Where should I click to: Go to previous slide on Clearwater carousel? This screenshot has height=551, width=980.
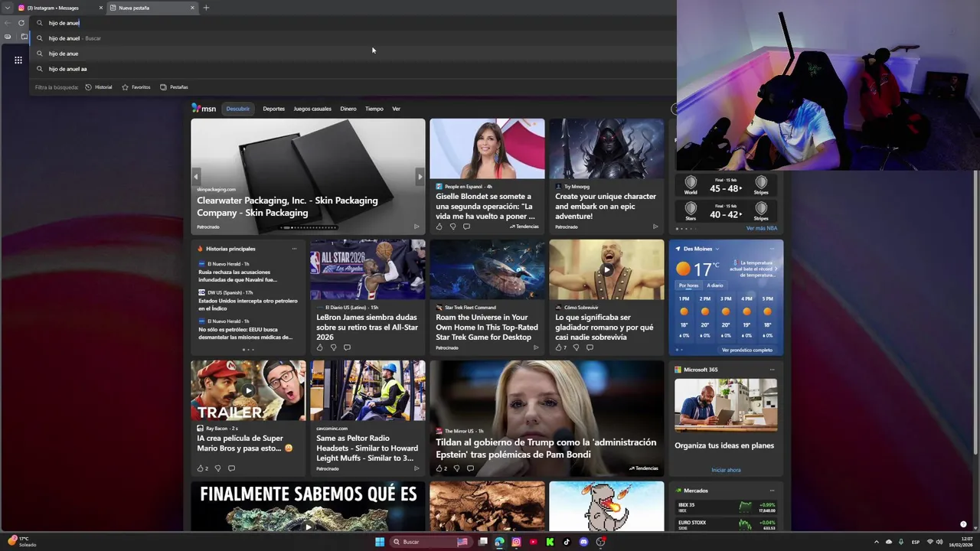[196, 177]
